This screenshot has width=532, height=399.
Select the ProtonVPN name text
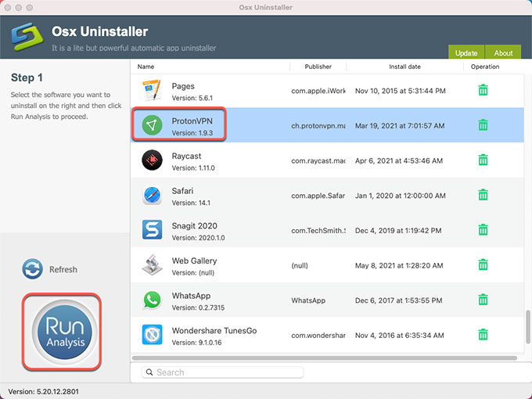[192, 121]
